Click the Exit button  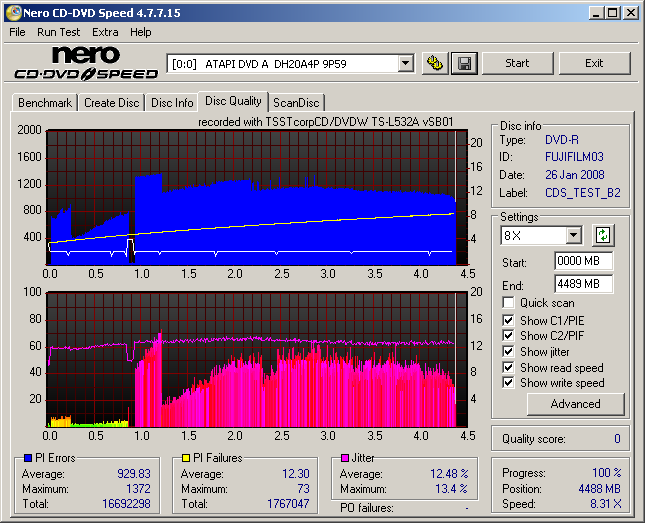594,63
